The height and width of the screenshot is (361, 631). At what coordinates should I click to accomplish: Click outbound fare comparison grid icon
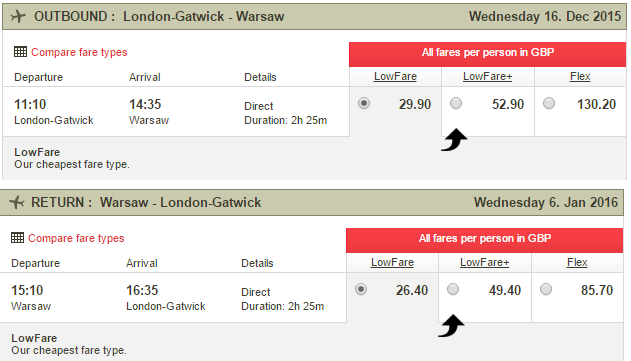pos(20,52)
